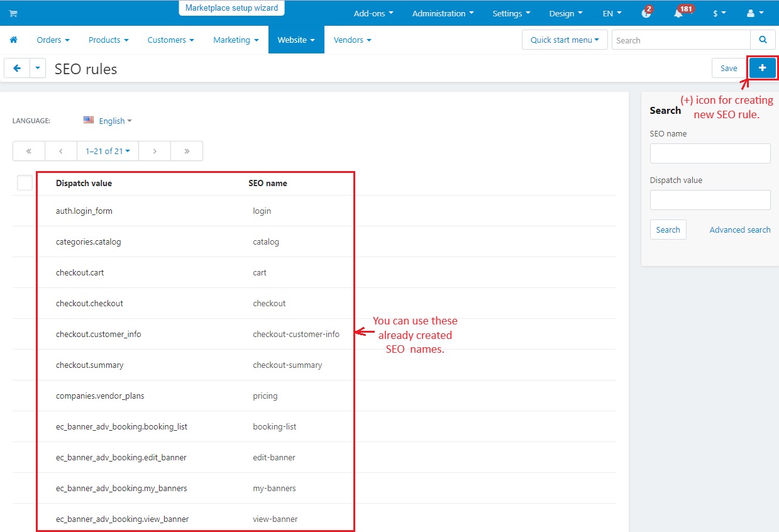Select ec_banner_adv_booking.edit_banner entry

pos(121,457)
